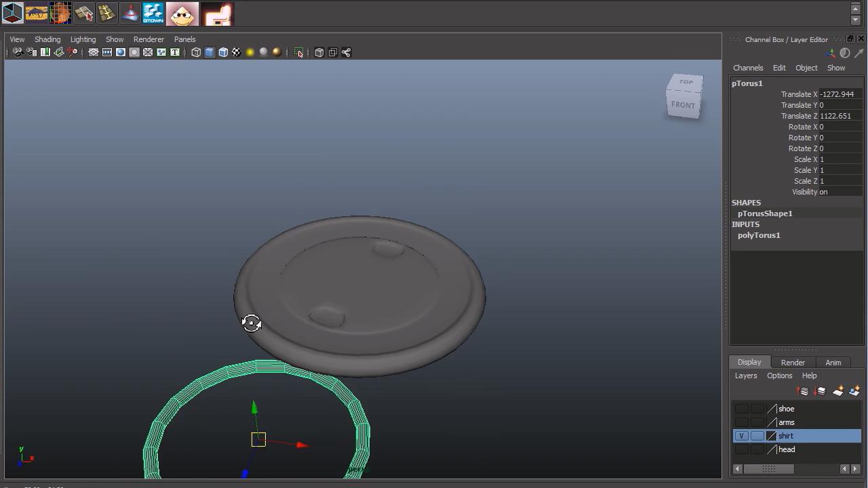Open the Channel Box Show menu
This screenshot has height=488, width=868.
tap(836, 68)
